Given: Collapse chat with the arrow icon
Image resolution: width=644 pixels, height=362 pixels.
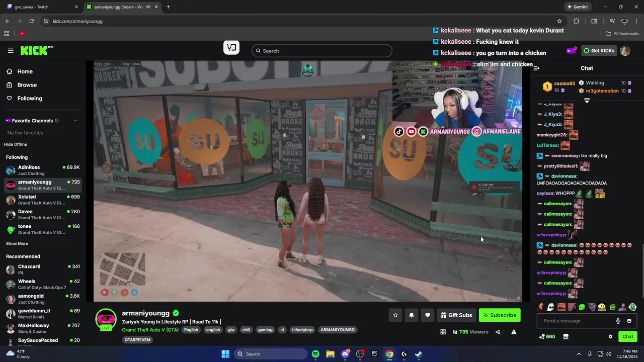Looking at the screenshot, I should point(536,68).
